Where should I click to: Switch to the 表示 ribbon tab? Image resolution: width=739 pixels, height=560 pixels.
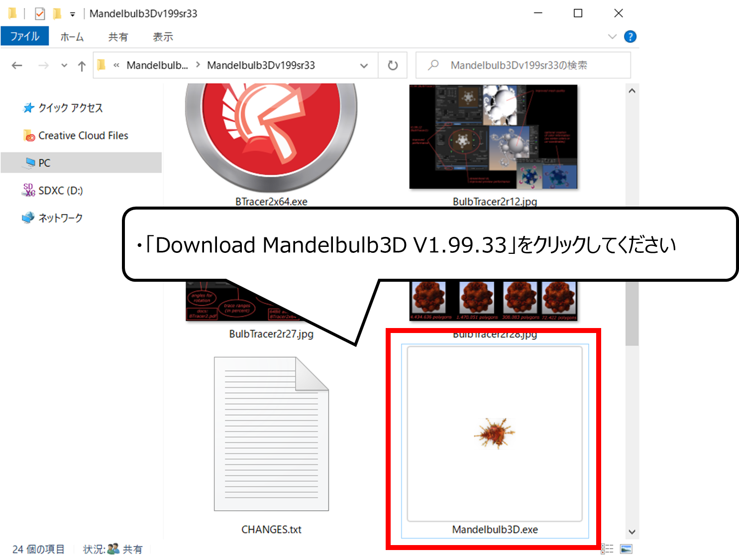[x=163, y=37]
